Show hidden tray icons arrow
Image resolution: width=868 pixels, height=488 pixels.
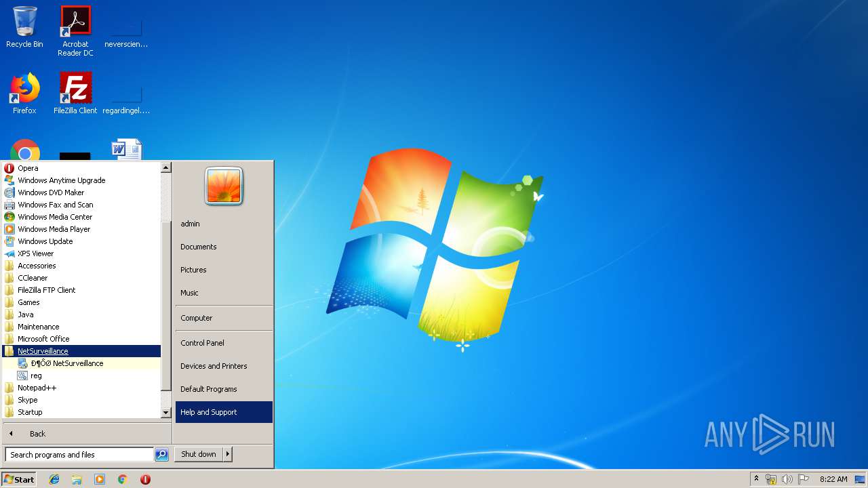point(756,479)
